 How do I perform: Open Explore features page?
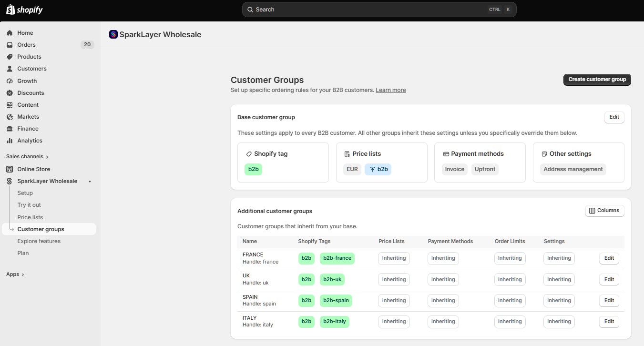point(39,241)
